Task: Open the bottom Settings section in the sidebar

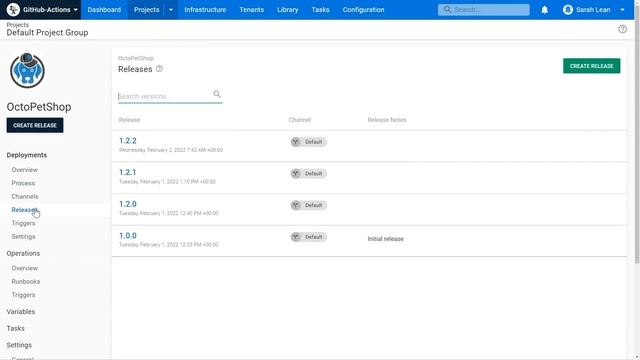Action: (x=19, y=345)
